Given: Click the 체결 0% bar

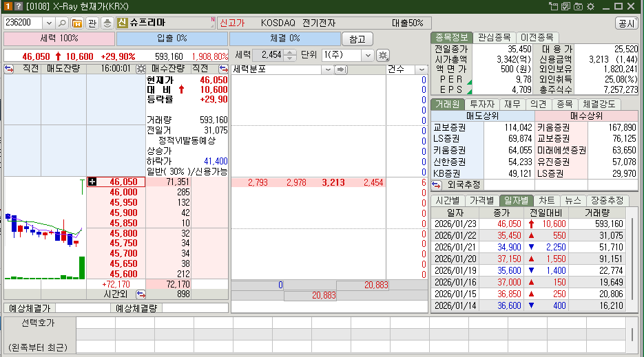Looking at the screenshot, I should click(x=285, y=39).
